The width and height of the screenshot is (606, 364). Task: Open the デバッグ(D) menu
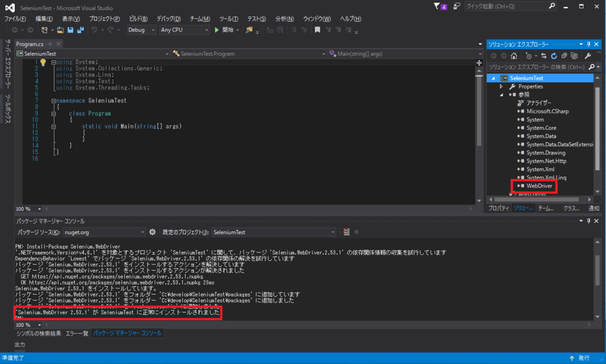tap(169, 18)
